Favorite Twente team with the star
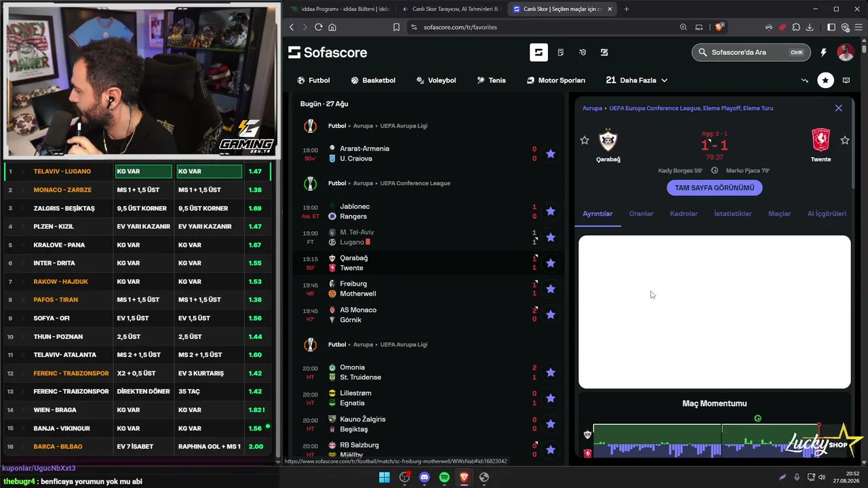This screenshot has height=488, width=868. [x=845, y=140]
